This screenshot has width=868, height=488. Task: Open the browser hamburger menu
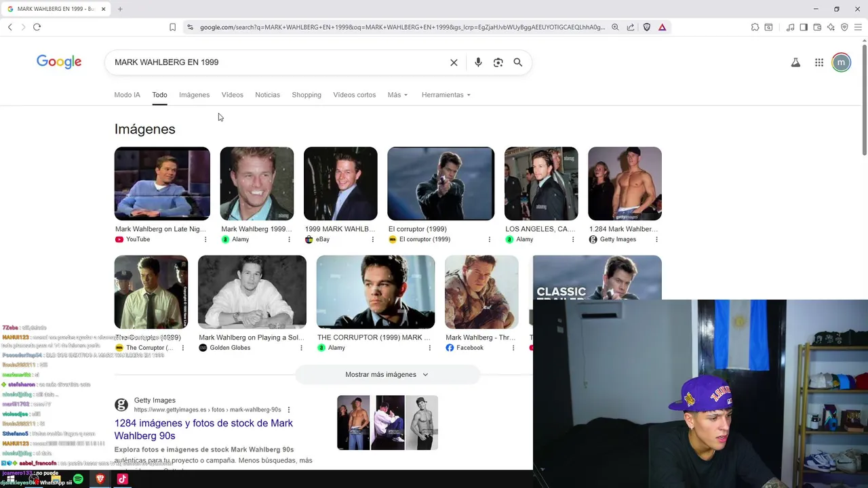click(858, 27)
